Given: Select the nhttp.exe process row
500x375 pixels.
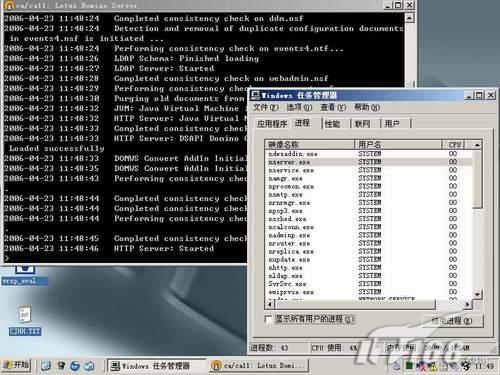Looking at the screenshot, I should (368, 268).
